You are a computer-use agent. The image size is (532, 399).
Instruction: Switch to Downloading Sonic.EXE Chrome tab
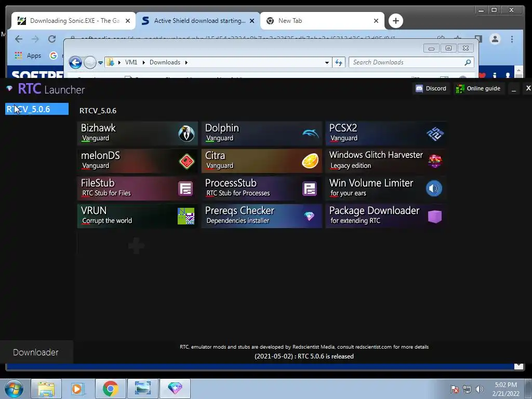point(73,21)
